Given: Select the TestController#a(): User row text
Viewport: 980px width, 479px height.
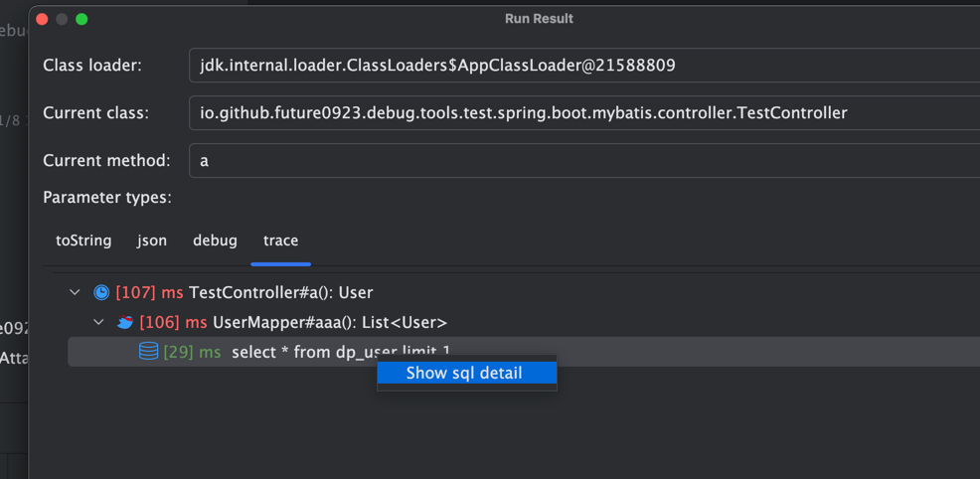Looking at the screenshot, I should point(280,292).
